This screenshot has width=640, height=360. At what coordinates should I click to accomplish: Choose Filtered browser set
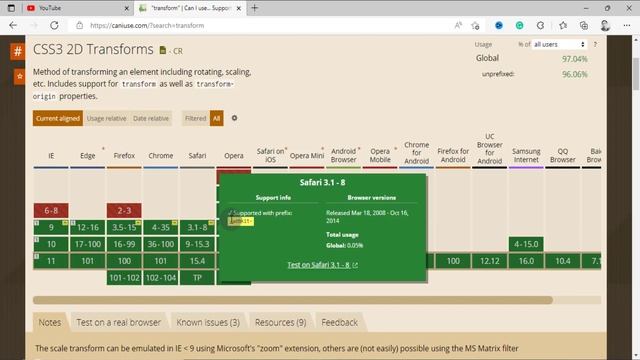pos(196,118)
